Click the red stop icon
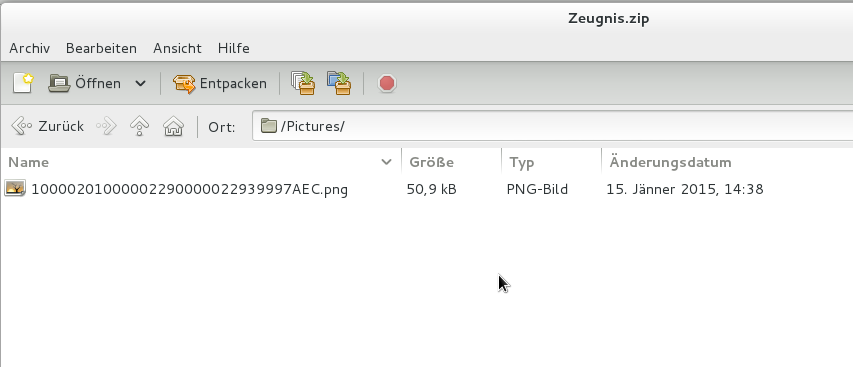853x367 pixels. pyautogui.click(x=387, y=83)
